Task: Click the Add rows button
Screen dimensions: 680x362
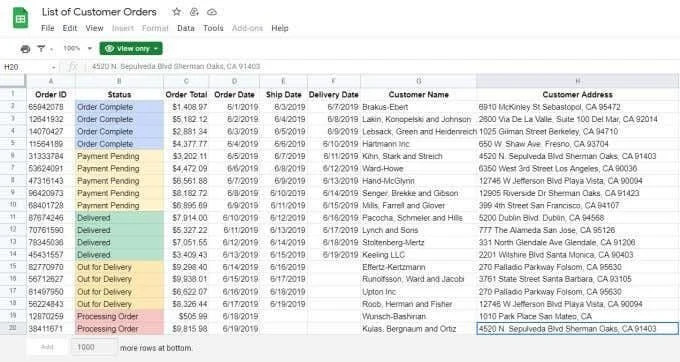Action: [47, 347]
